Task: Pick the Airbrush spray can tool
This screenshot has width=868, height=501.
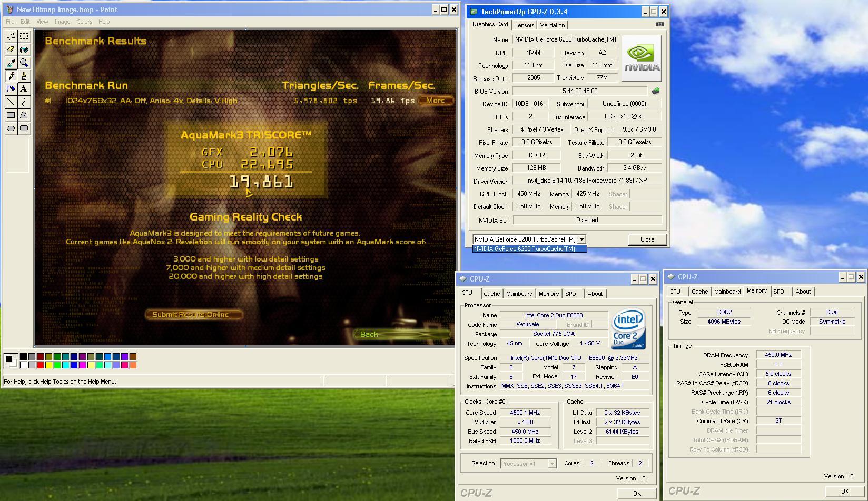Action: coord(11,89)
